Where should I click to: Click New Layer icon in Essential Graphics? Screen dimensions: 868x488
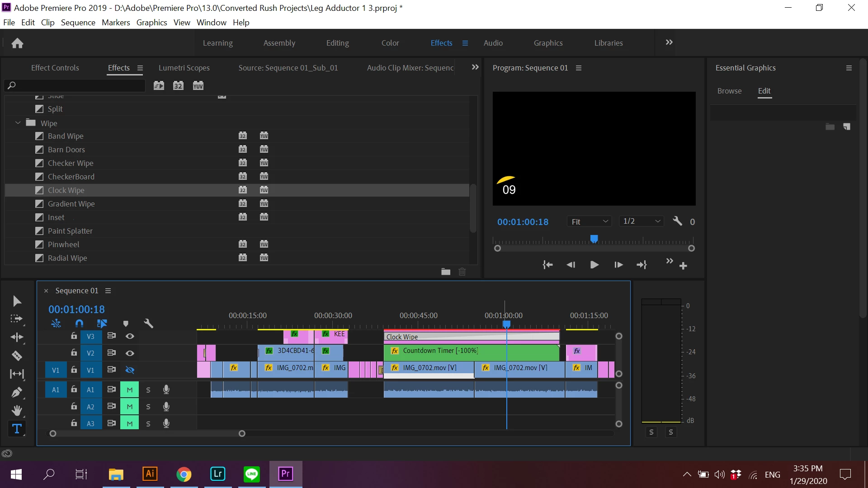[847, 127]
